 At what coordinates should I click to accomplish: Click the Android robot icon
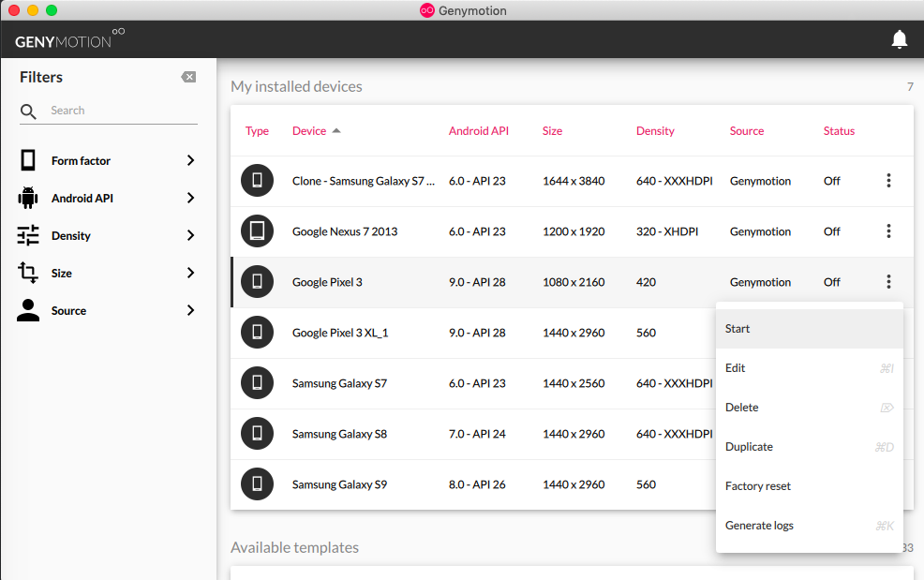click(x=28, y=198)
